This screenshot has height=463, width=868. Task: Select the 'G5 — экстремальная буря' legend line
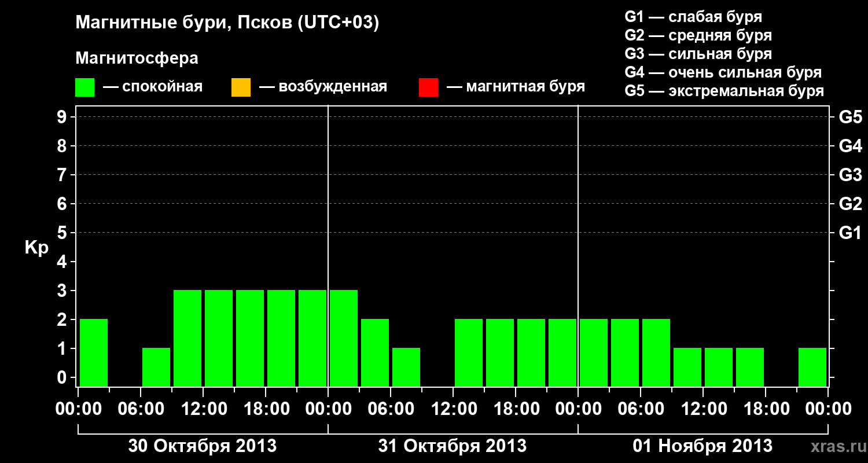[724, 91]
